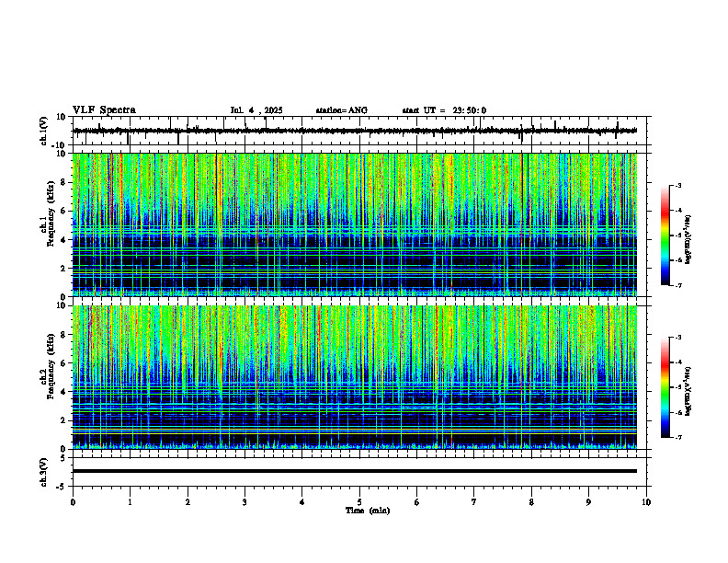
Task: Click the ch.2 spectrogram color scale bar
Action: tap(665, 387)
